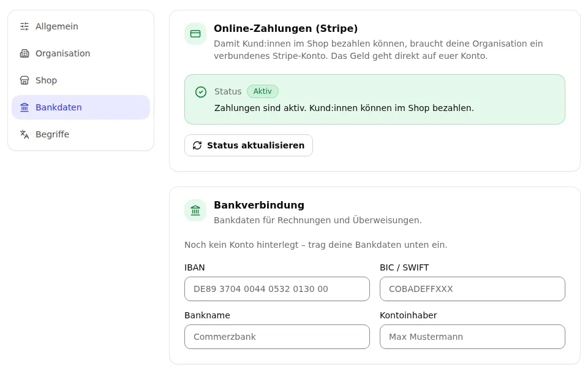Click the sliders icon next to Allgemein

[24, 26]
